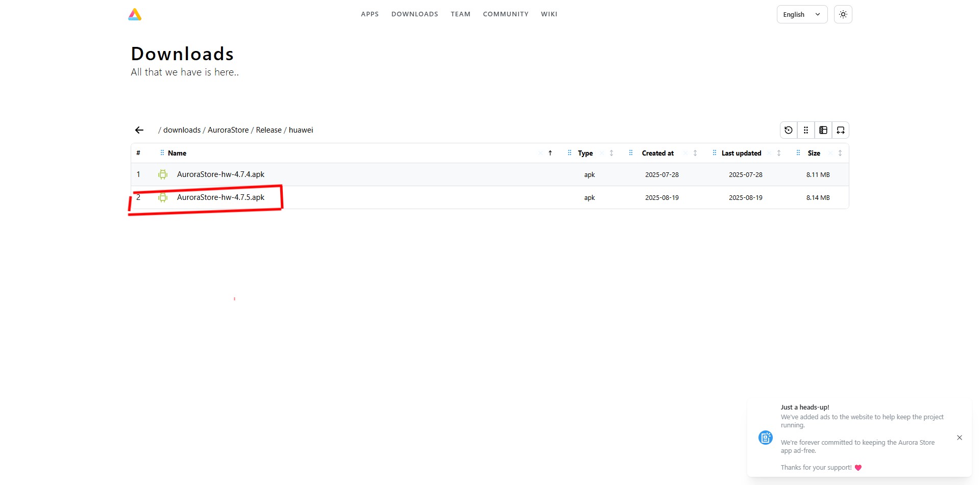Navigate to AuroraStore breadcrumb folder
This screenshot has height=485, width=980.
point(228,130)
